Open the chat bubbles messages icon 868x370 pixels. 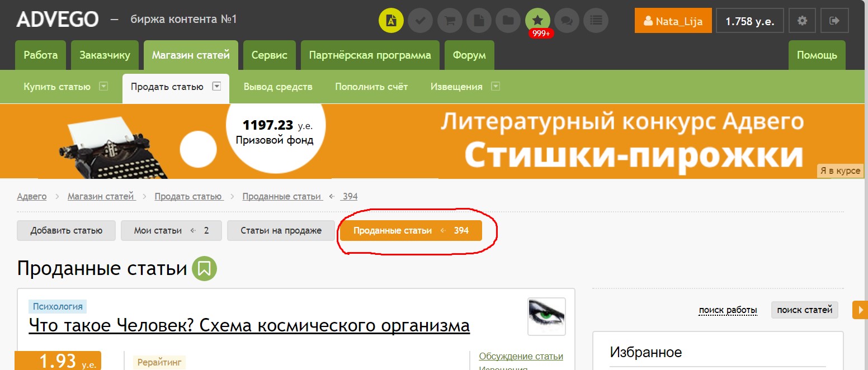567,21
